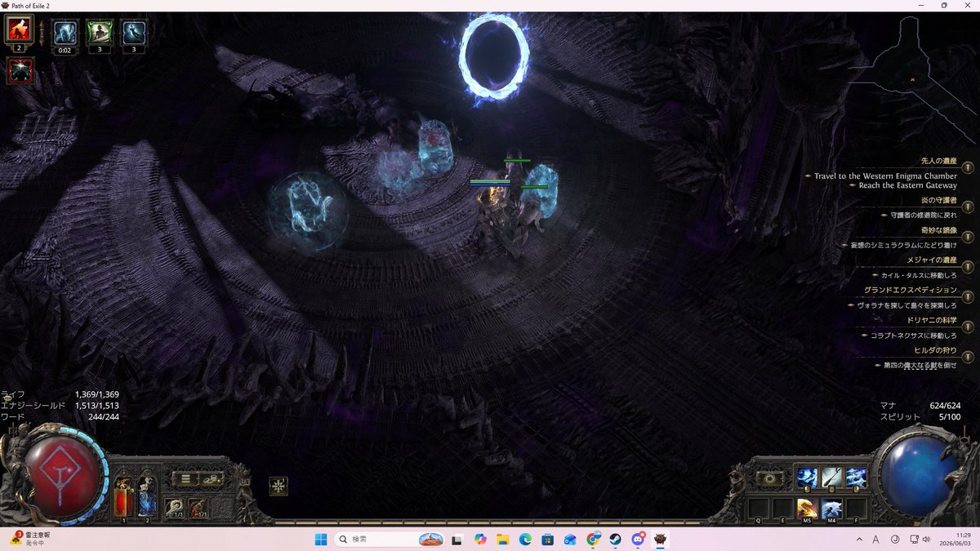Image resolution: width=980 pixels, height=551 pixels.
Task: Toggle tracking for ドリヤニの科学 quest pin
Action: [968, 327]
